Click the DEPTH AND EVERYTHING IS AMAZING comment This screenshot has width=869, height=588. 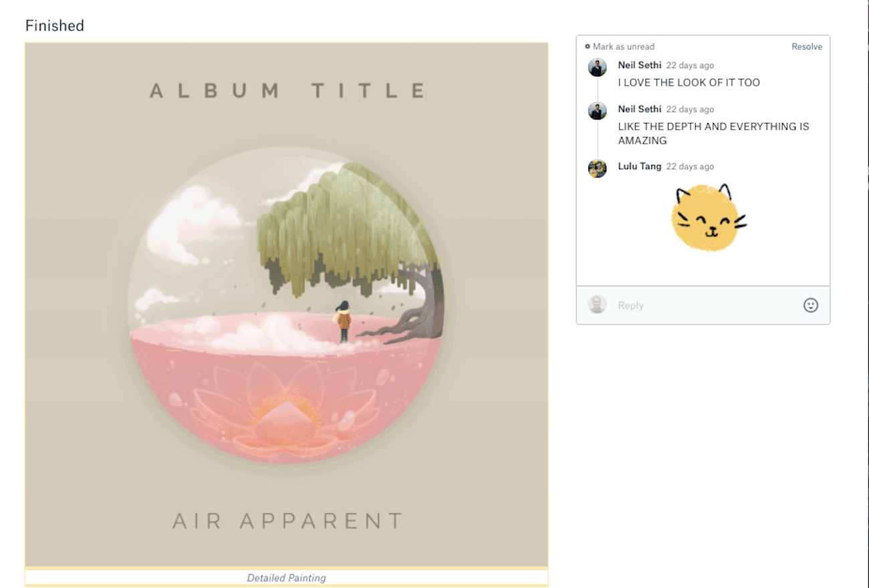[713, 134]
